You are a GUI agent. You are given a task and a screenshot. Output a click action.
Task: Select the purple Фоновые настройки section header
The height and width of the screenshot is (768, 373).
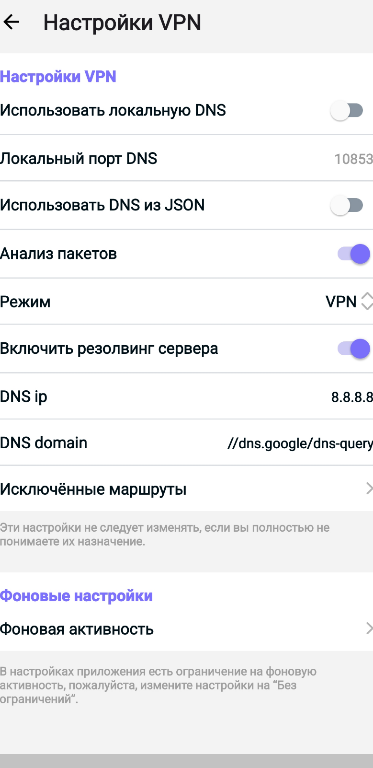tap(76, 596)
